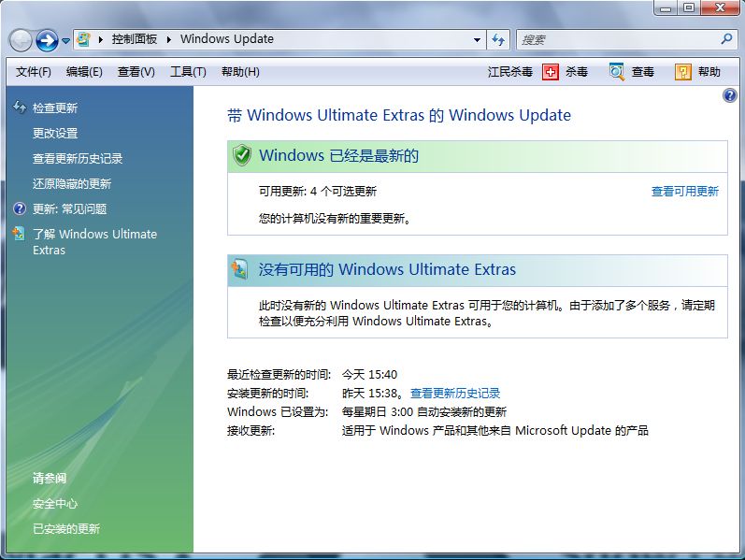Open the 工具(T) menu
745x560 pixels.
click(x=188, y=72)
